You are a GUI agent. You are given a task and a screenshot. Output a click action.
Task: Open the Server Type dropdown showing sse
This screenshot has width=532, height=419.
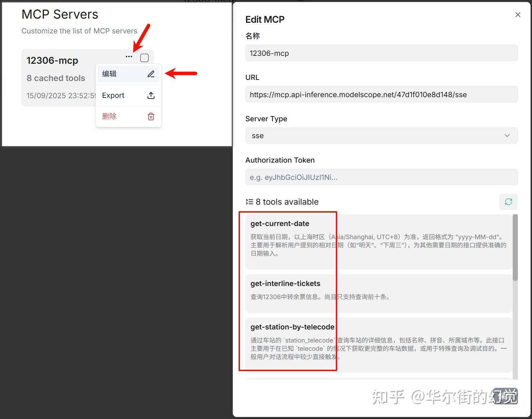pos(381,135)
